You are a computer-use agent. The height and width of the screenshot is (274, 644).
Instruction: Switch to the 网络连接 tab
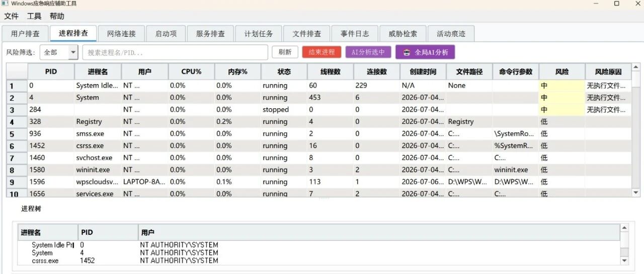pos(121,34)
